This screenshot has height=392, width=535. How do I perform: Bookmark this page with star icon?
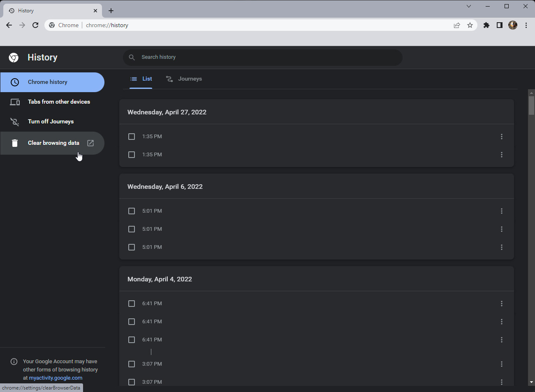tap(470, 25)
